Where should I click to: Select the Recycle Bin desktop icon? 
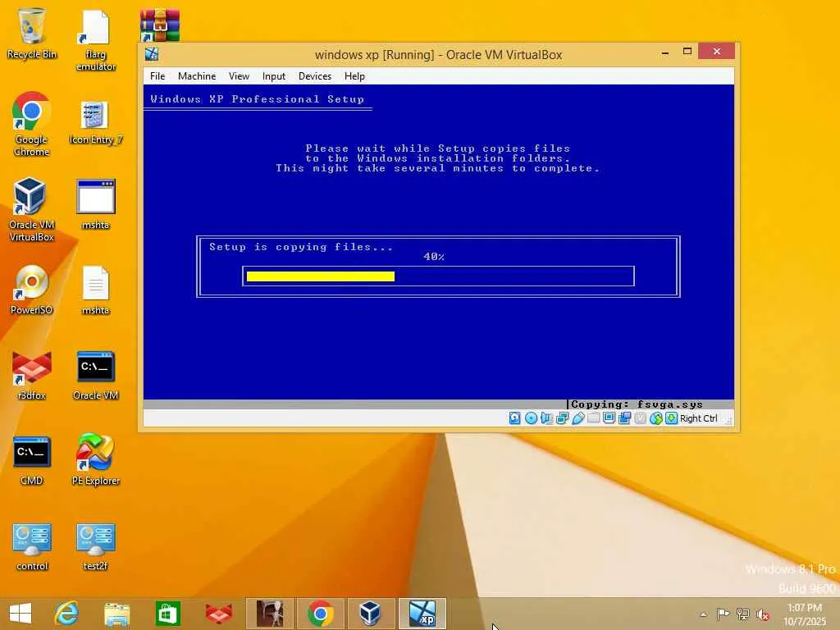tap(32, 34)
